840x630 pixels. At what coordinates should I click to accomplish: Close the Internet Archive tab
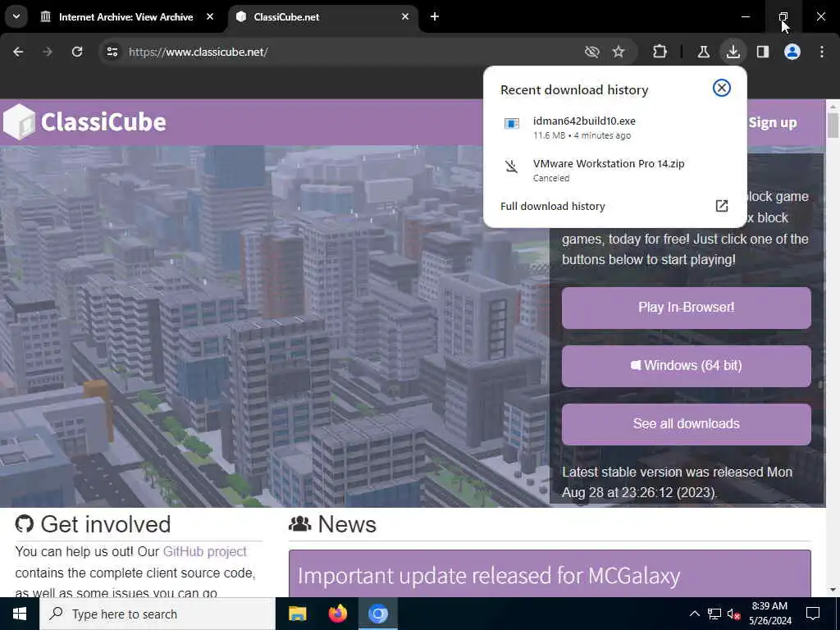(210, 17)
